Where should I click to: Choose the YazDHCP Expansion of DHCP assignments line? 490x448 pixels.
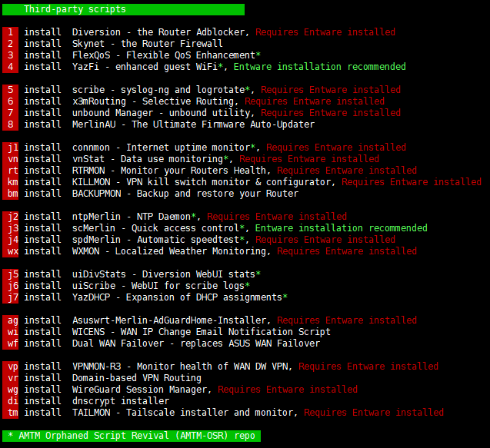tap(179, 297)
